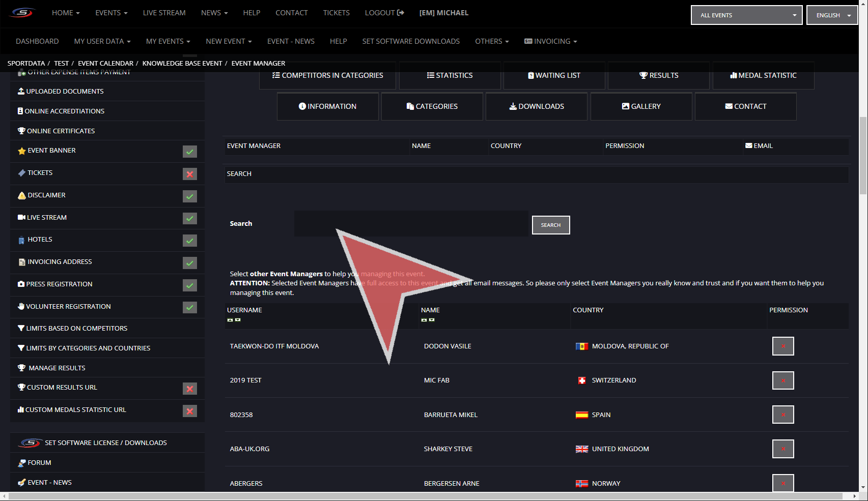Viewport: 868px width, 501px height.
Task: Switch to the Gallery tab
Action: [641, 106]
